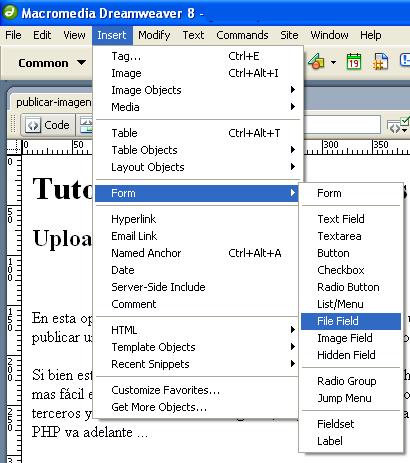The image size is (410, 463).
Task: Select Form in the Form submenu
Action: point(351,193)
